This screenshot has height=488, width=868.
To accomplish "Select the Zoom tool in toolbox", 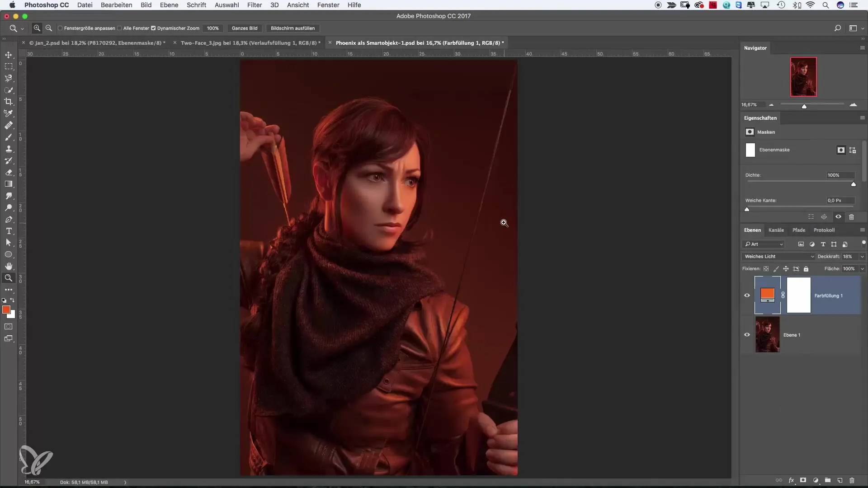I will click(9, 278).
